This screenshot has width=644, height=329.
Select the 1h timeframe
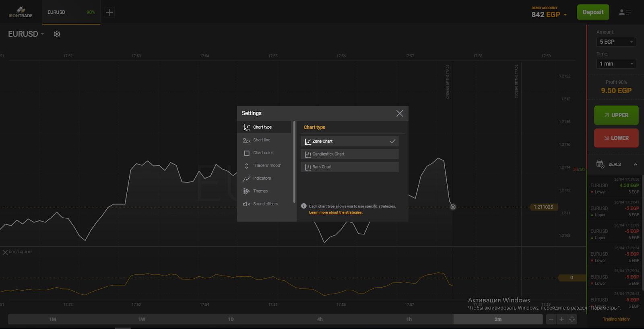coord(409,319)
